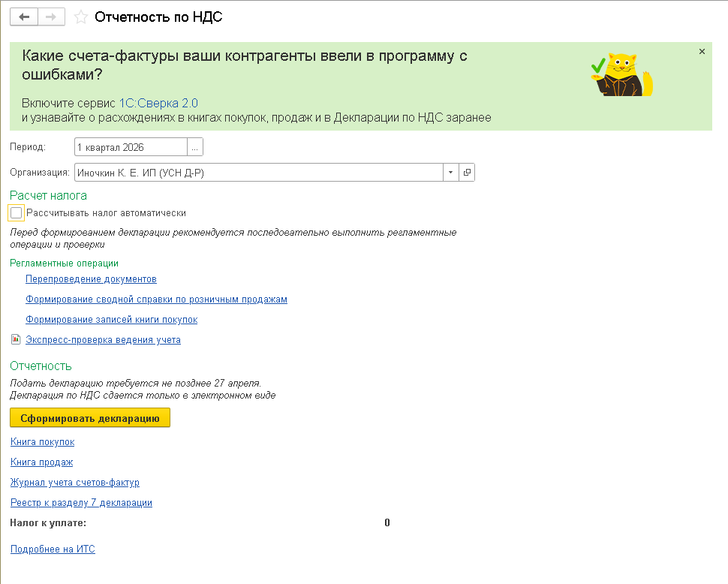The width and height of the screenshot is (728, 584).
Task: Open the 'Книга продаж' link
Action: pyautogui.click(x=41, y=462)
